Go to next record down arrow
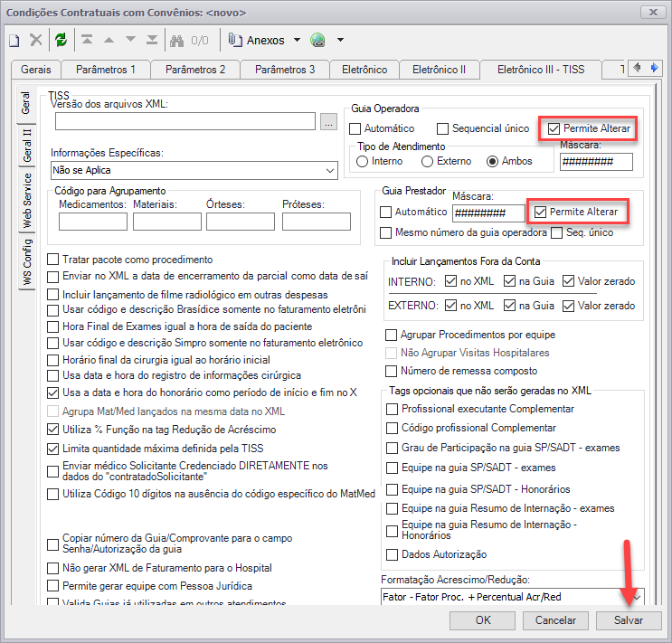 click(131, 40)
